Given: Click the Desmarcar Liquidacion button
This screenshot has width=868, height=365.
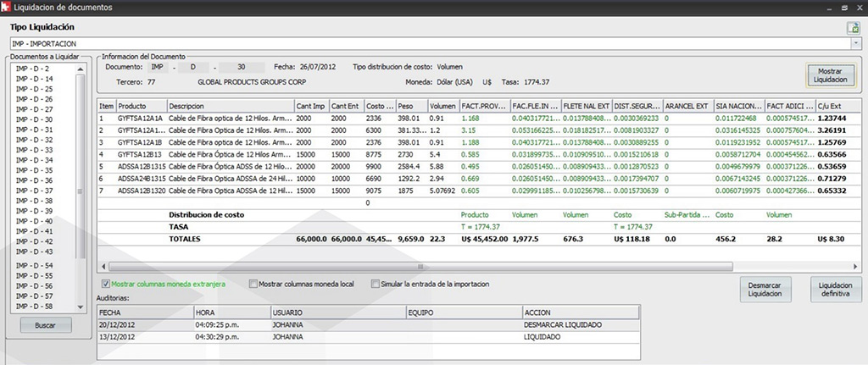Looking at the screenshot, I should coord(765,290).
